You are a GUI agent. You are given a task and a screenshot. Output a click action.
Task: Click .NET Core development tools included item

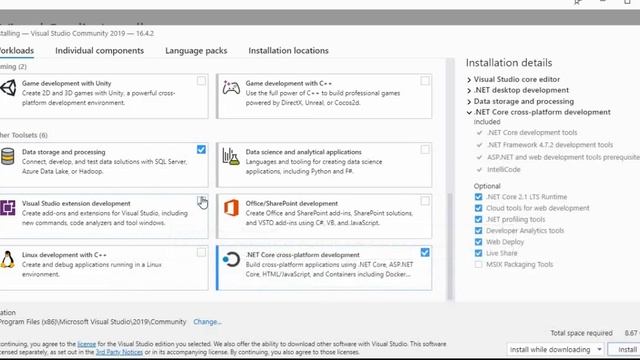pyautogui.click(x=532, y=132)
